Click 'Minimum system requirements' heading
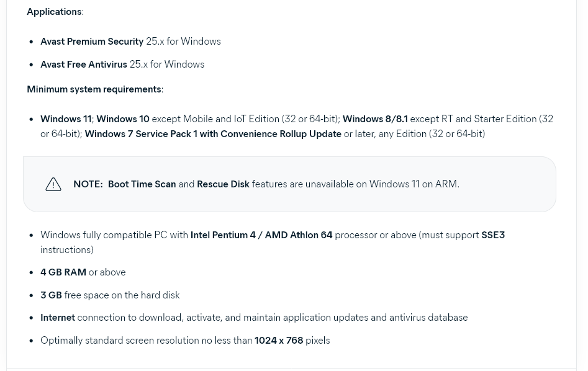This screenshot has width=588, height=371. pyautogui.click(x=94, y=89)
